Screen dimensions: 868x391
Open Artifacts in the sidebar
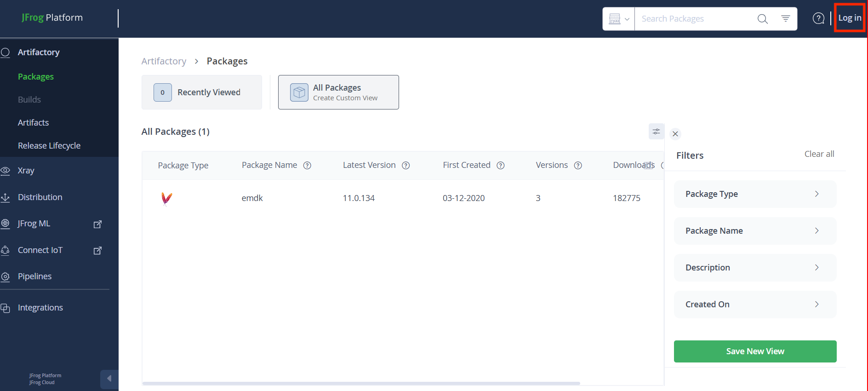pyautogui.click(x=33, y=123)
